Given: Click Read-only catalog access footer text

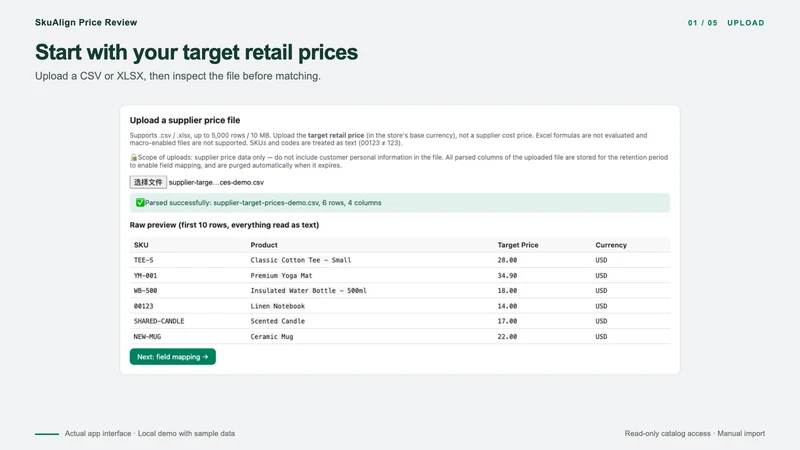Looking at the screenshot, I should pos(667,433).
